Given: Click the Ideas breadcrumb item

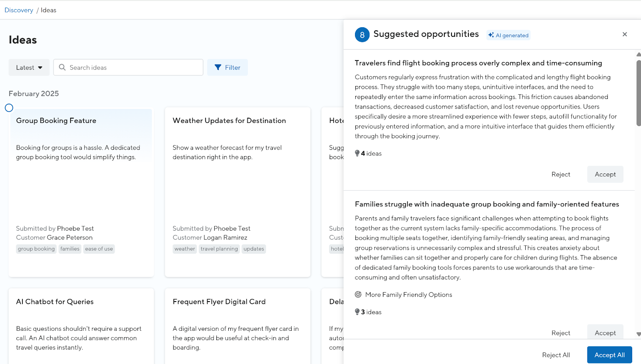Looking at the screenshot, I should [x=48, y=10].
